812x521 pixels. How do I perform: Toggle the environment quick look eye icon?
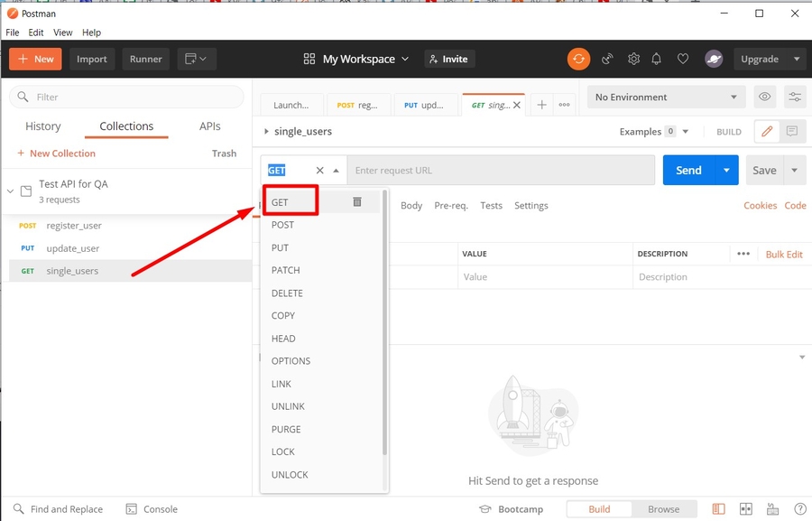764,97
